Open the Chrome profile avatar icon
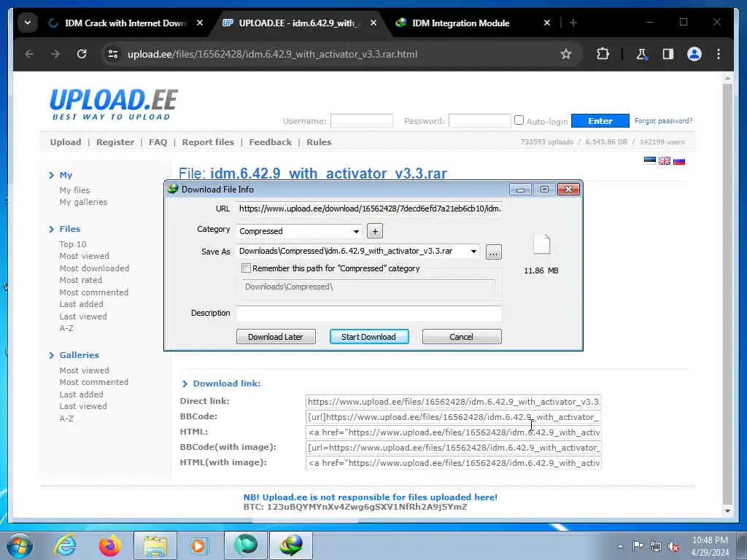The height and width of the screenshot is (560, 747). 694,54
